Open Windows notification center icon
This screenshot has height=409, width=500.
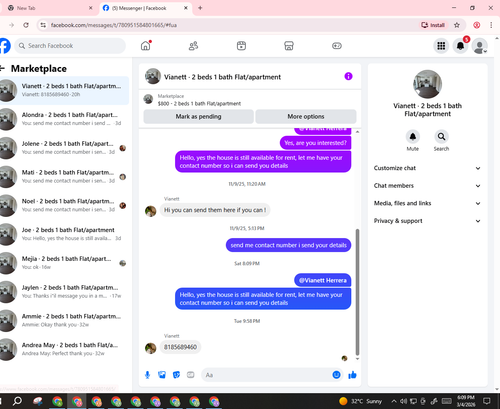click(487, 401)
